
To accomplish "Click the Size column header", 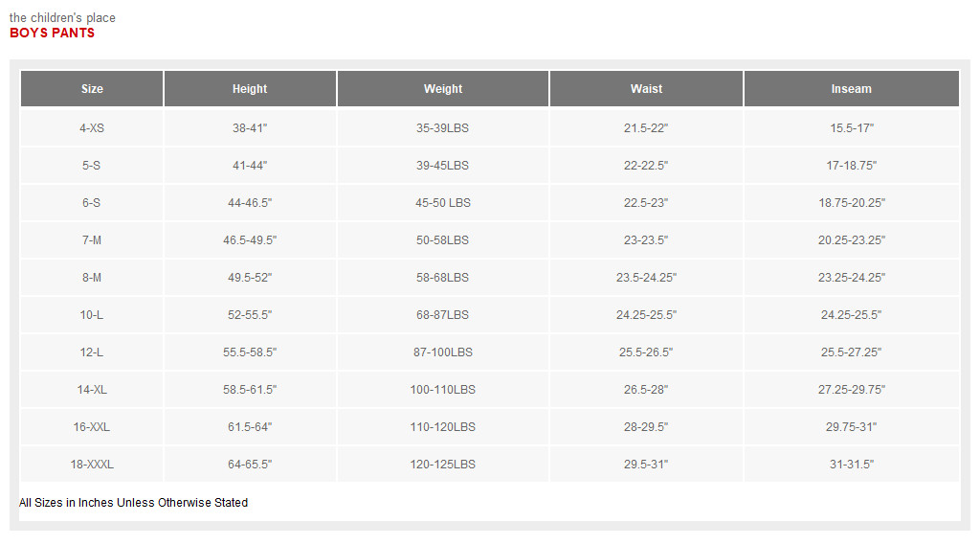I will [92, 89].
